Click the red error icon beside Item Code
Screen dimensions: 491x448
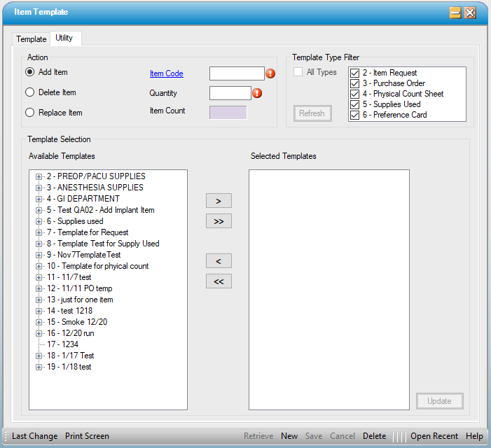click(x=270, y=73)
